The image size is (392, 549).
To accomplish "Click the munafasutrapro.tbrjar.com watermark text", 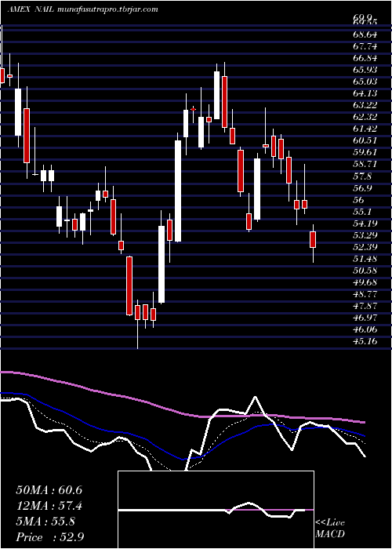I will click(x=107, y=9).
